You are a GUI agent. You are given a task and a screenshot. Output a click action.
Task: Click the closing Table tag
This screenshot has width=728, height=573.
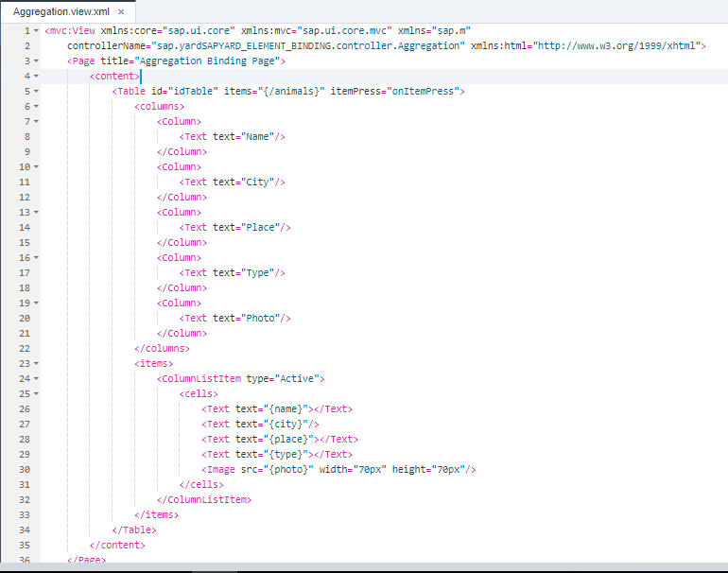coord(134,530)
